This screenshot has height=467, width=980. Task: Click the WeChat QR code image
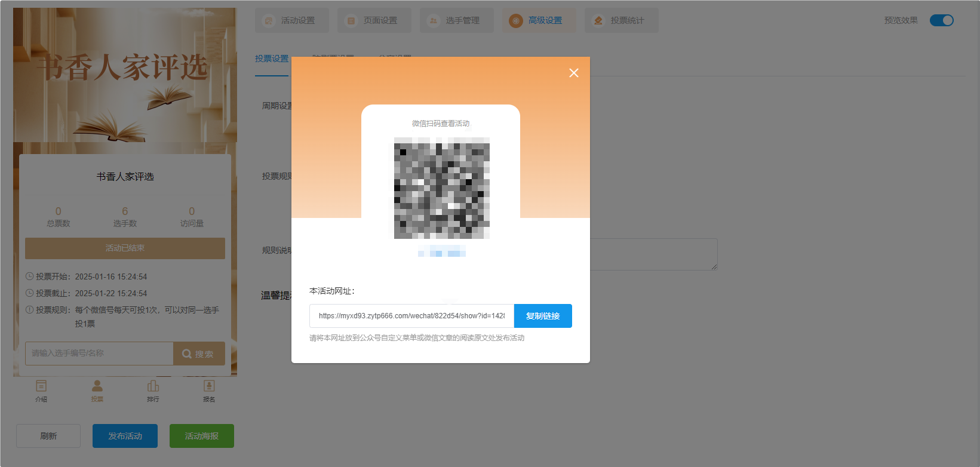coord(442,188)
